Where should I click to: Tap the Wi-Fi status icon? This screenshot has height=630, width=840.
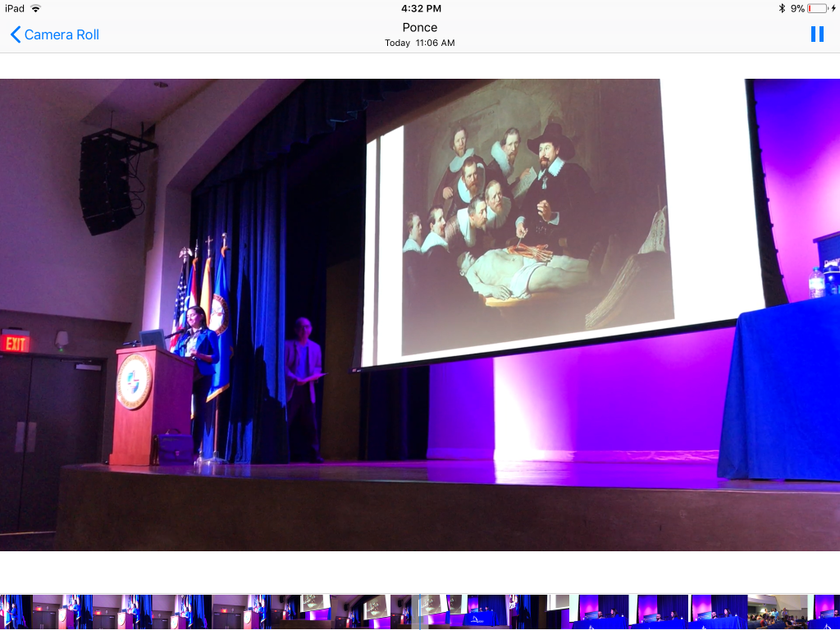tap(35, 8)
